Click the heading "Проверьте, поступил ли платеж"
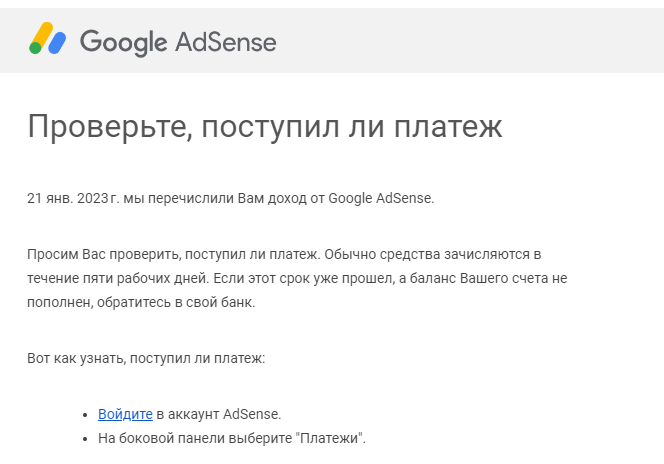The width and height of the screenshot is (664, 464). click(x=265, y=127)
